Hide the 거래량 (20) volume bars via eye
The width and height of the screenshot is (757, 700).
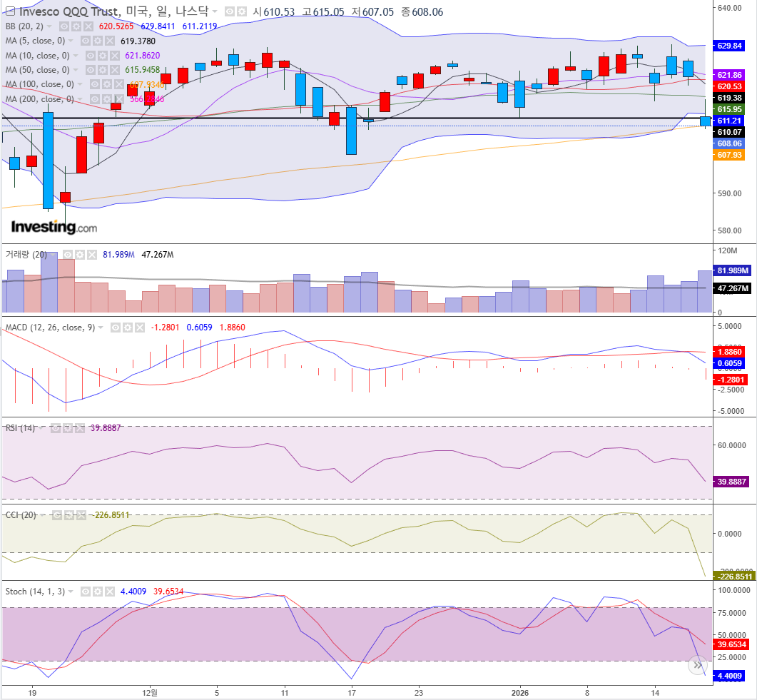(68, 255)
